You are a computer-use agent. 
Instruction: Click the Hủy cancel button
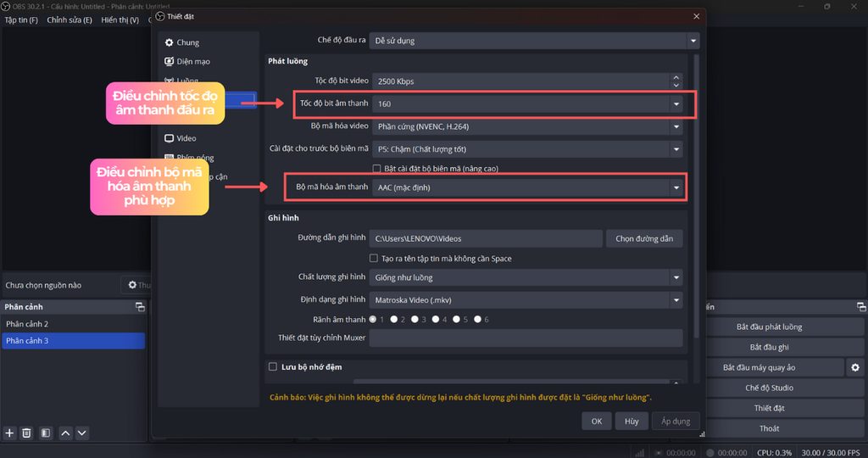click(x=632, y=421)
